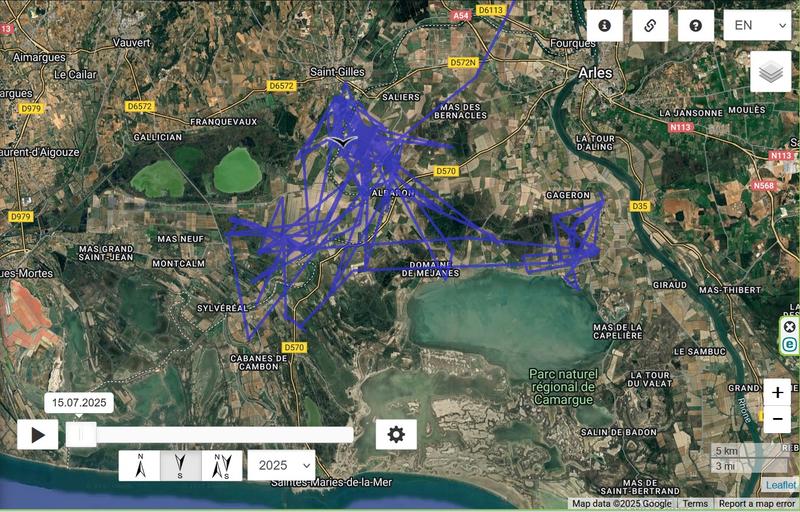Click the D570 road badge near Albaron
The height and width of the screenshot is (512, 800).
(x=446, y=171)
